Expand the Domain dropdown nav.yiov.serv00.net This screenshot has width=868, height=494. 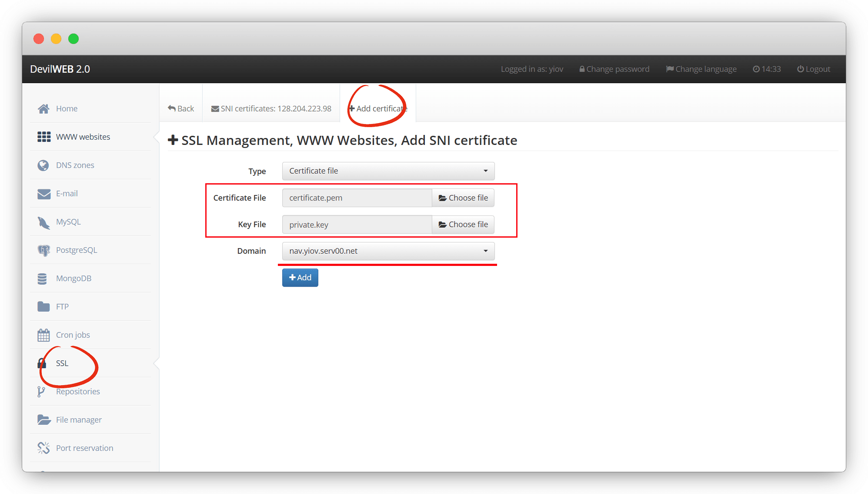[x=388, y=251]
